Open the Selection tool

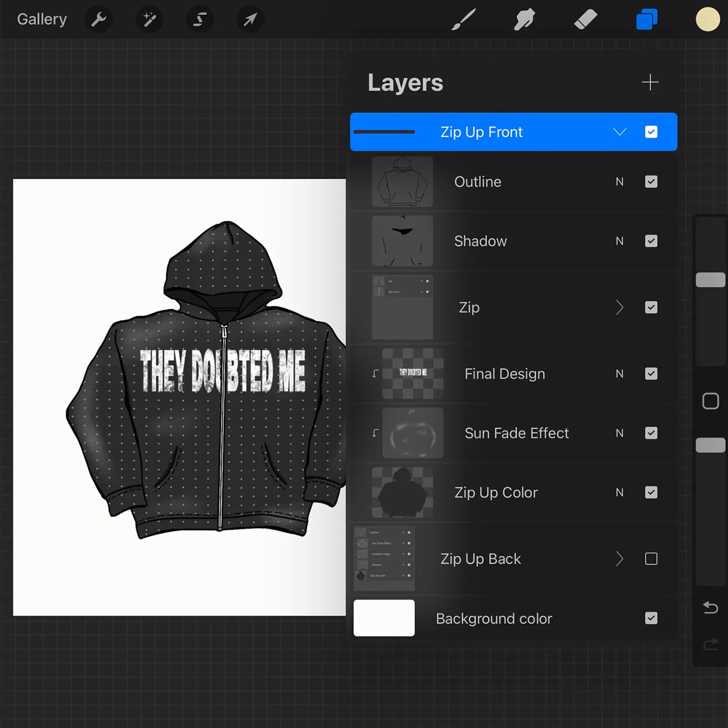click(x=200, y=19)
